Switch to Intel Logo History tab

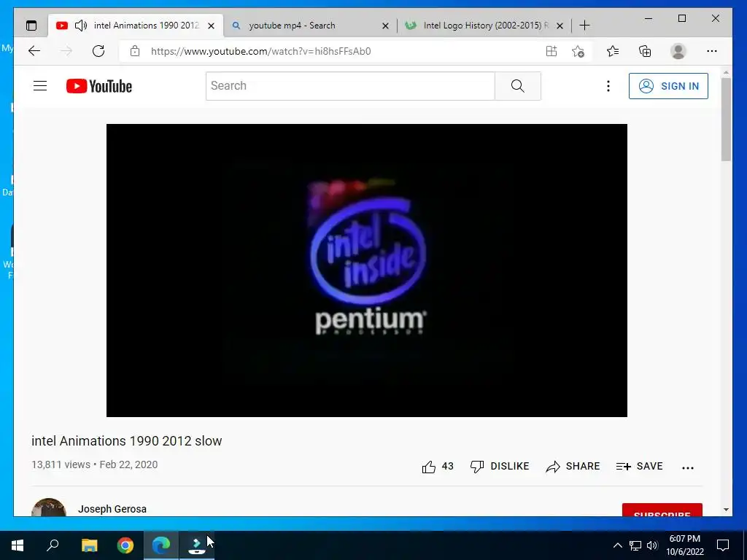click(x=486, y=26)
